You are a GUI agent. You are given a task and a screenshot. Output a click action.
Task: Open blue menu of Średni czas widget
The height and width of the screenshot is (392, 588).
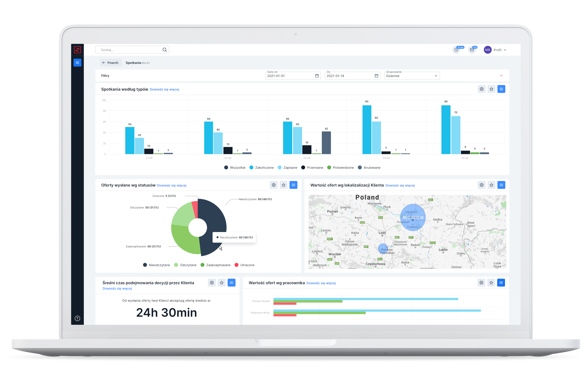[x=231, y=283]
